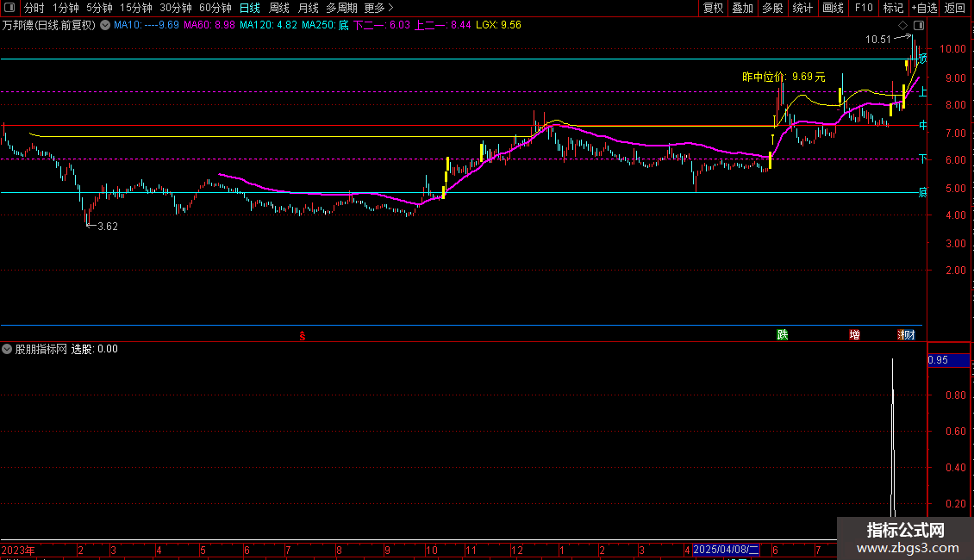
Task: Select the 日线 daily tab
Action: click(x=250, y=8)
